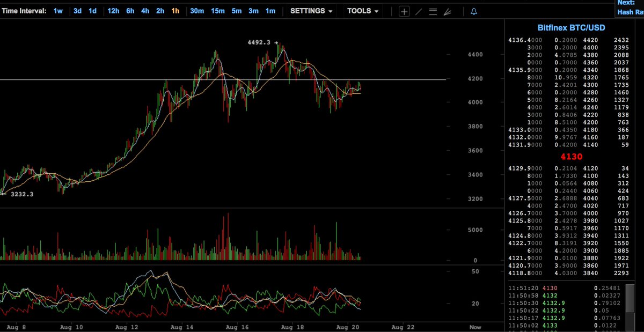This screenshot has width=644, height=332.
Task: Click ask order row at 4136.4000
Action: [x=568, y=40]
